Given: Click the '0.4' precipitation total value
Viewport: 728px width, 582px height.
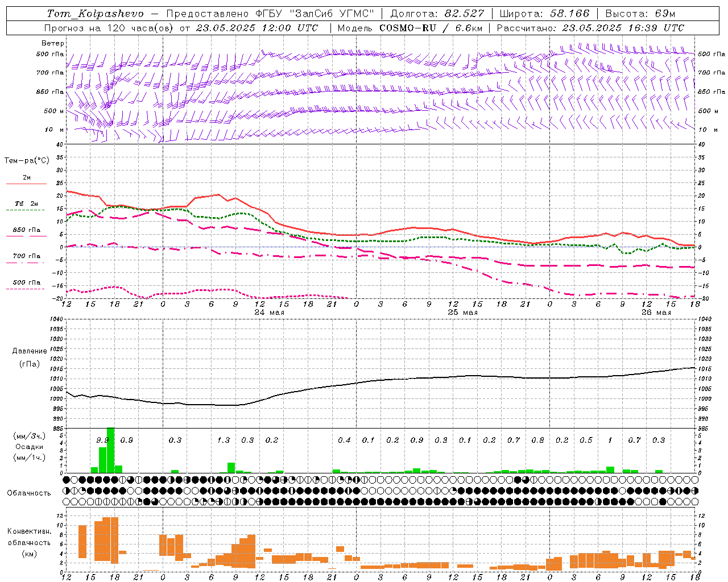Looking at the screenshot, I should [x=344, y=440].
